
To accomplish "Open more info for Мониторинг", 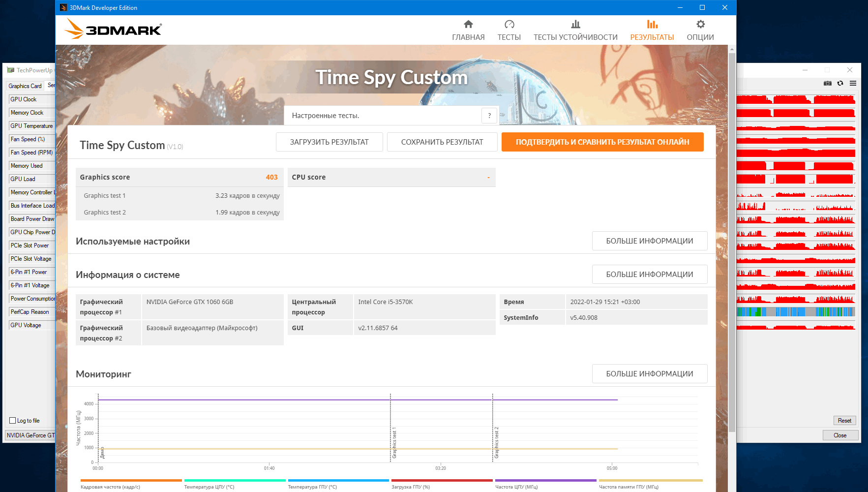I will click(x=650, y=373).
